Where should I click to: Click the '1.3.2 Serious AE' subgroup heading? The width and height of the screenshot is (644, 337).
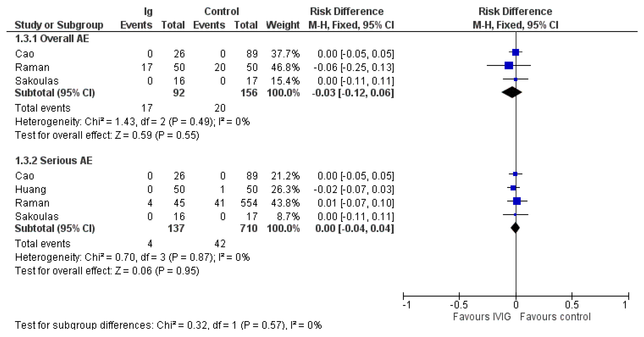coord(53,160)
